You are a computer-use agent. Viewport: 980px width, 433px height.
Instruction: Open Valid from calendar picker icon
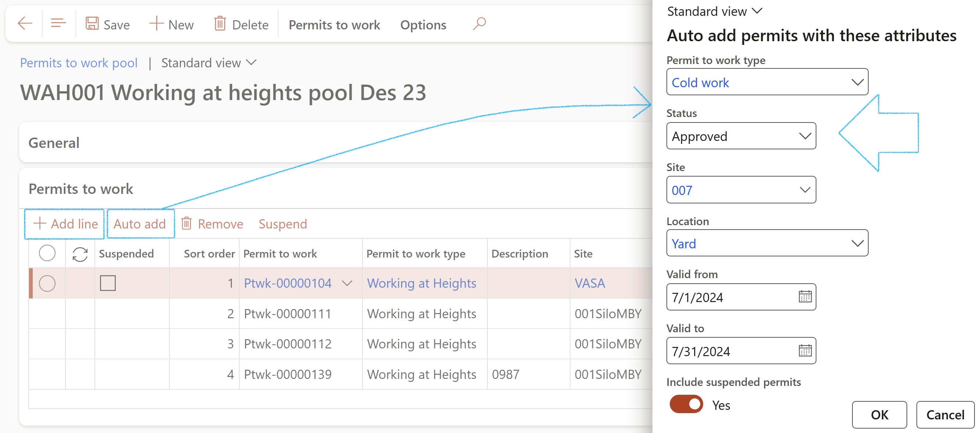coord(805,297)
